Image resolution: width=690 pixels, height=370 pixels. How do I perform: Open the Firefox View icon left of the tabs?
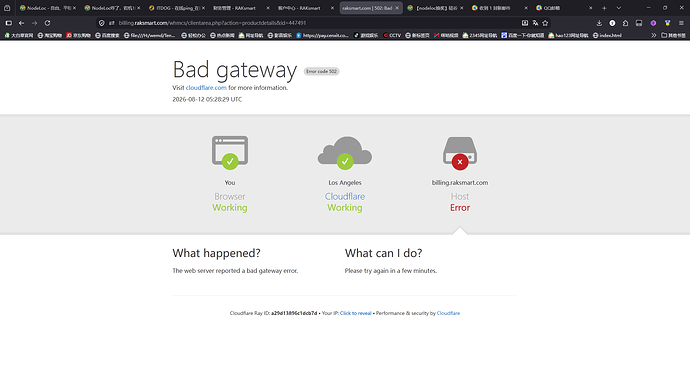7,8
